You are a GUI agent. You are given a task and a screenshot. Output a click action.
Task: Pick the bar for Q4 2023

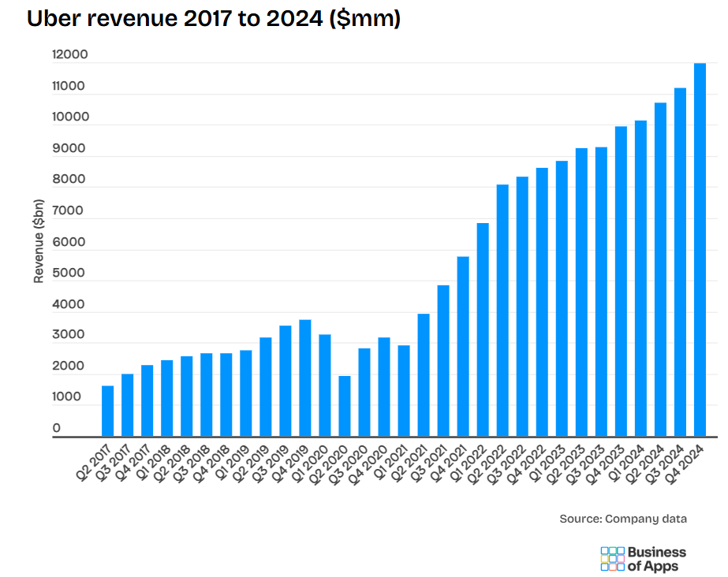[621, 281]
